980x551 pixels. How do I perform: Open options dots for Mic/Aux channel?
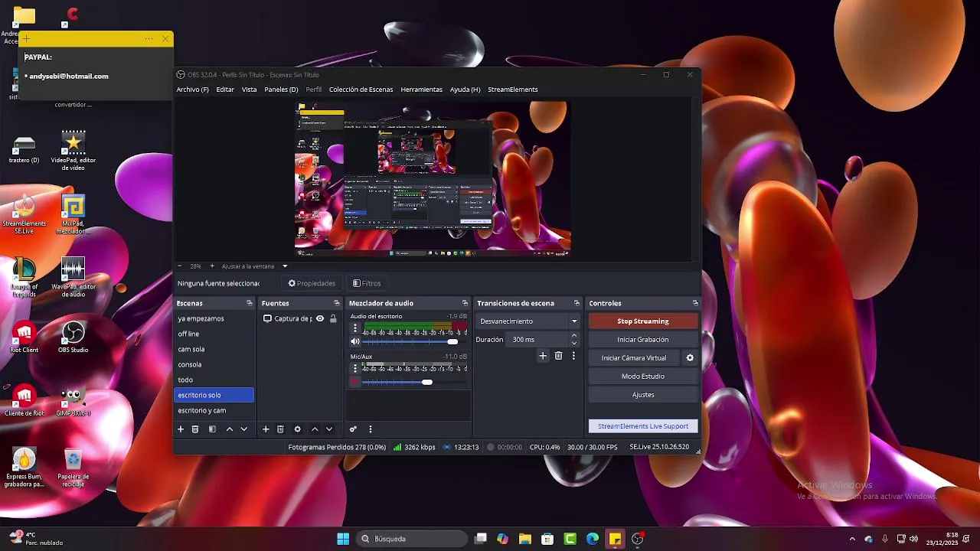tap(354, 368)
